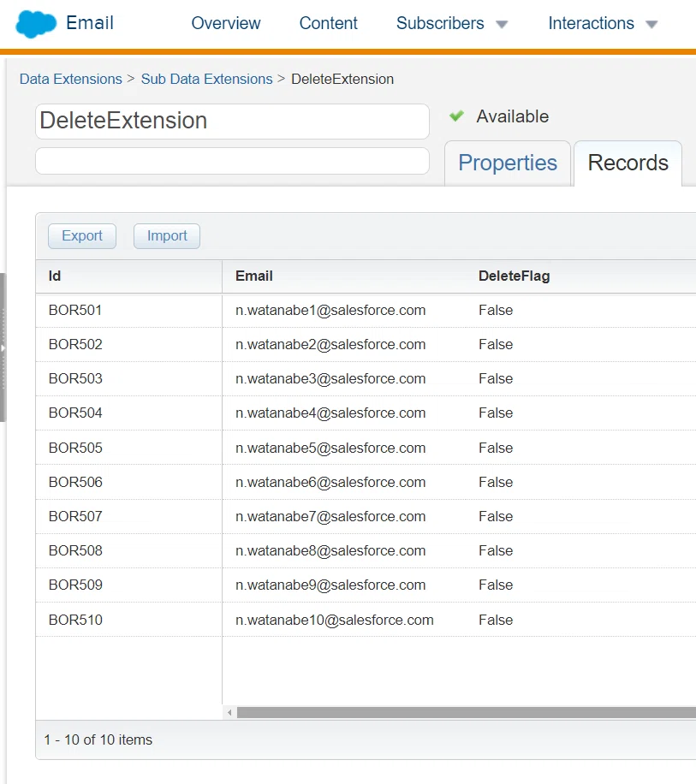The width and height of the screenshot is (696, 784).
Task: Click email n.watanabe2@salesforce.com
Action: click(330, 345)
